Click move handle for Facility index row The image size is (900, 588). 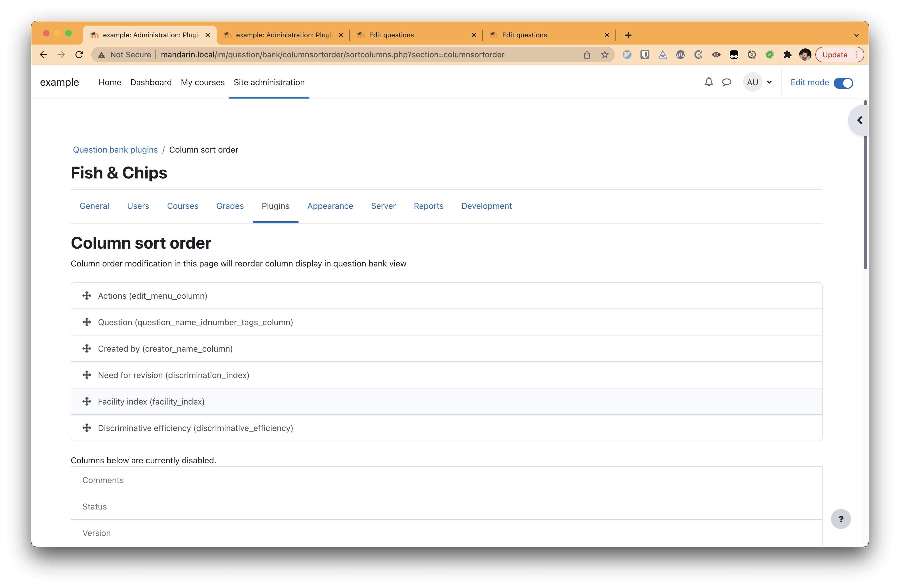tap(87, 401)
